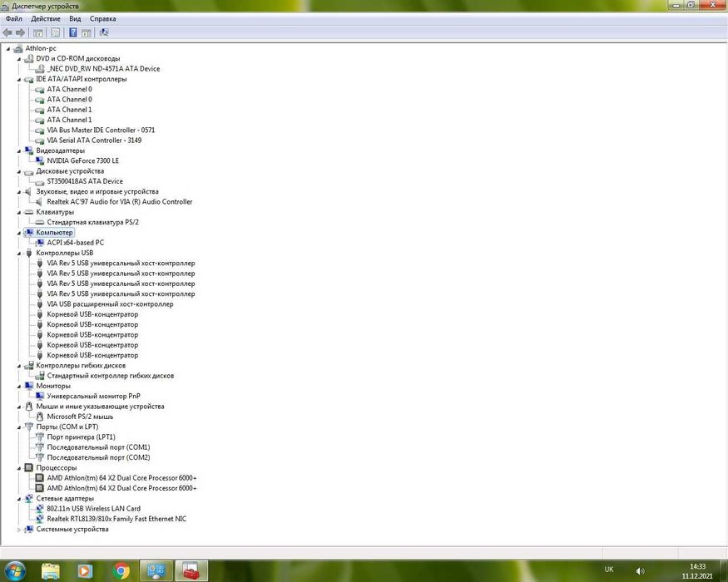
Task: Select Последовательный порт (COM2)
Action: (x=98, y=457)
